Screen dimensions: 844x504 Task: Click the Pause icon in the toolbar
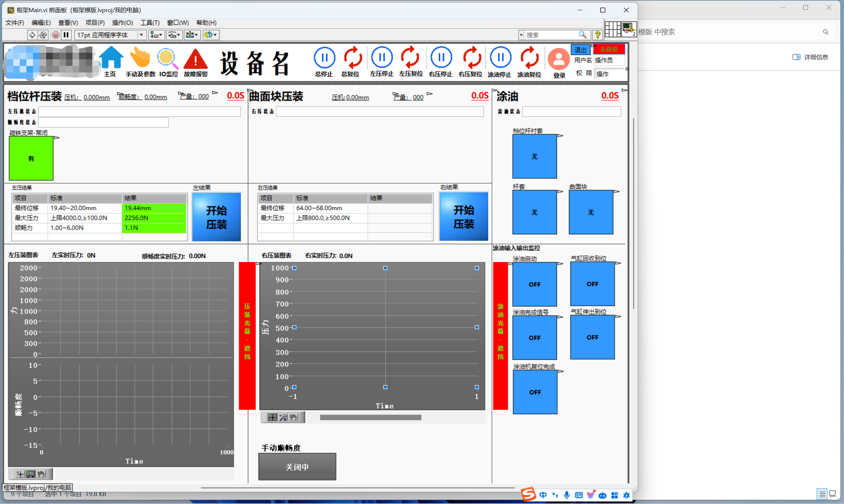66,35
